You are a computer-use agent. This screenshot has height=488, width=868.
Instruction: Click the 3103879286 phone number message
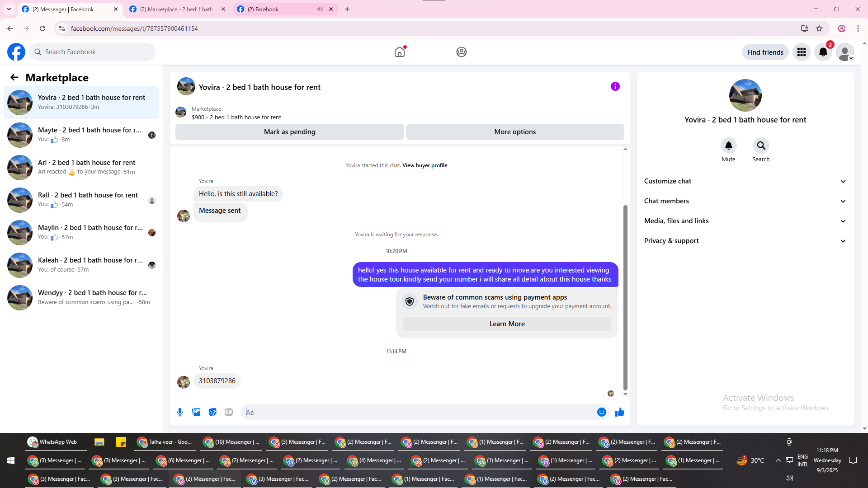pos(217,381)
